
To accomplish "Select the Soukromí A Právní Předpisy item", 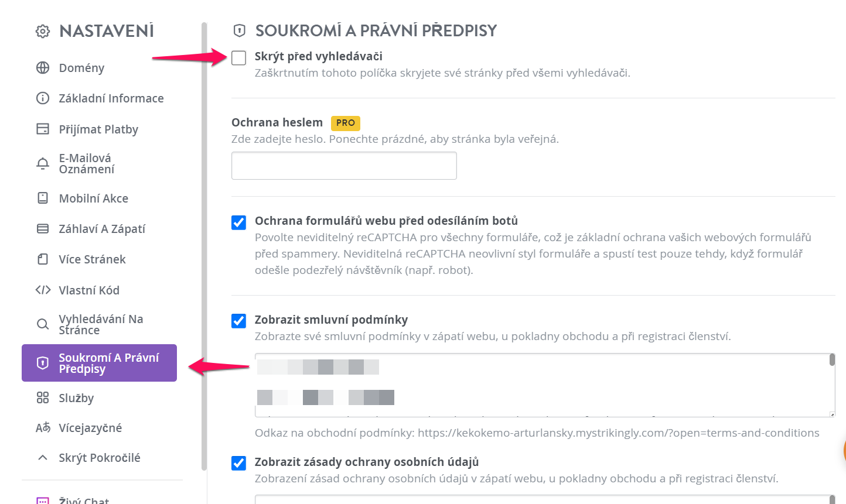I will click(99, 363).
